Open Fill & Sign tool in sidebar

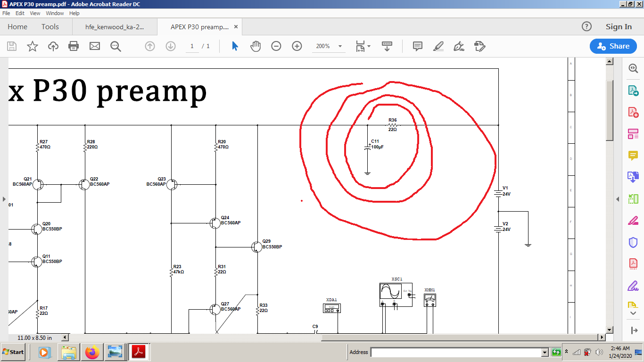pos(633,286)
